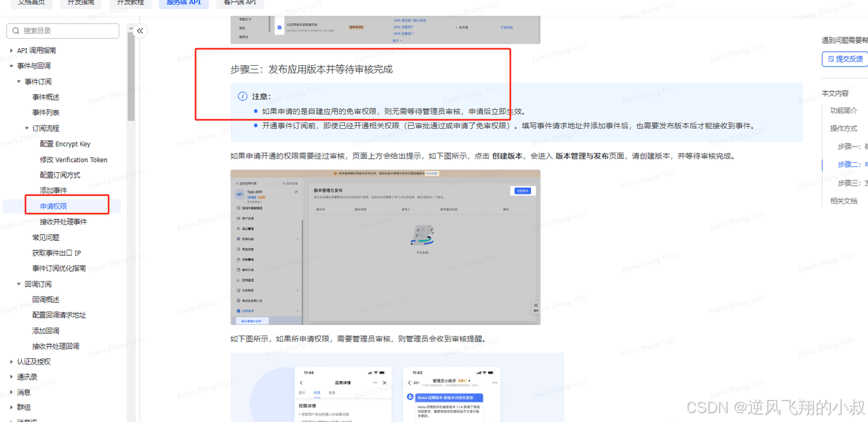Screen dimensions: 868x422
Task: Click the 搜索目录 search box
Action: pos(63,31)
